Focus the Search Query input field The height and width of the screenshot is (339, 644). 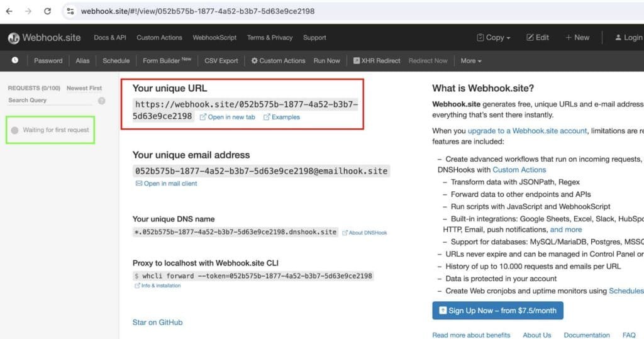[x=50, y=100]
